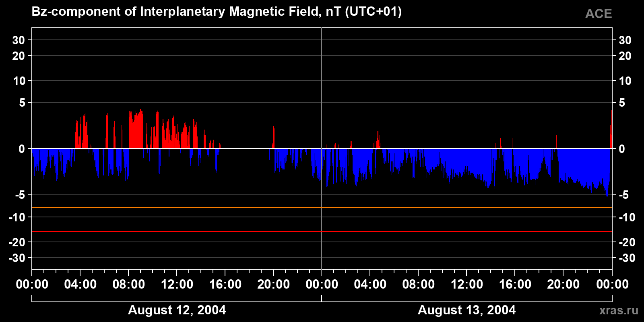The height and width of the screenshot is (322, 644).
Task: Click the August 13, 2004 date label
Action: (466, 310)
